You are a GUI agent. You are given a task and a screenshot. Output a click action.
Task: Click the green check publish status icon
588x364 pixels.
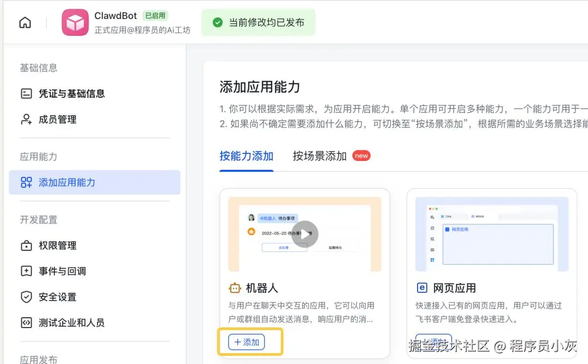pos(217,22)
